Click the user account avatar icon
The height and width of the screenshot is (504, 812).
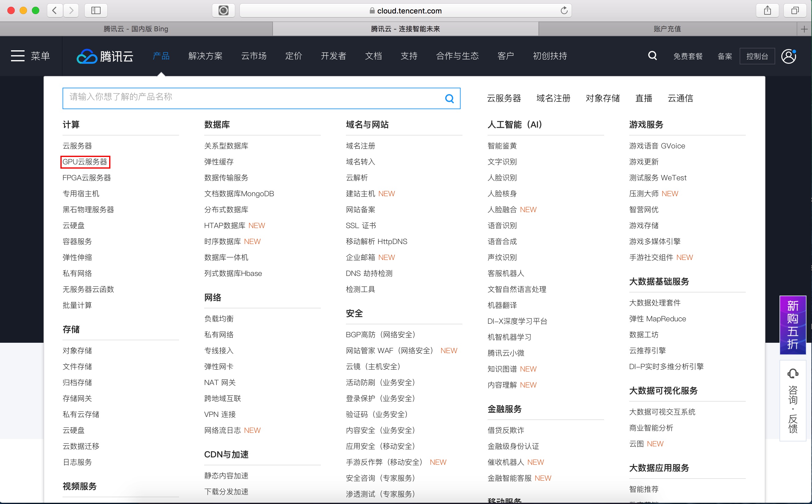(x=789, y=56)
